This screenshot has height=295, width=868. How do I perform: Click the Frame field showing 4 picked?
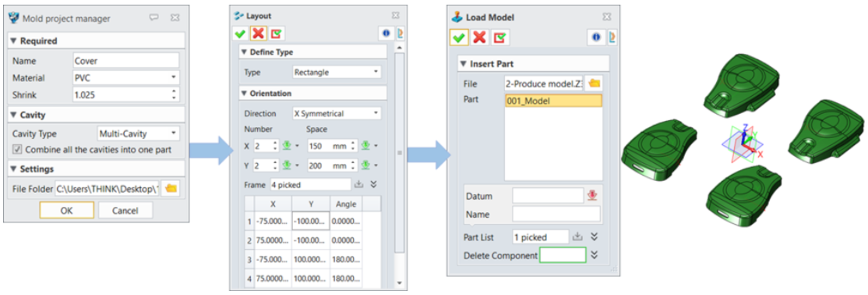point(310,184)
